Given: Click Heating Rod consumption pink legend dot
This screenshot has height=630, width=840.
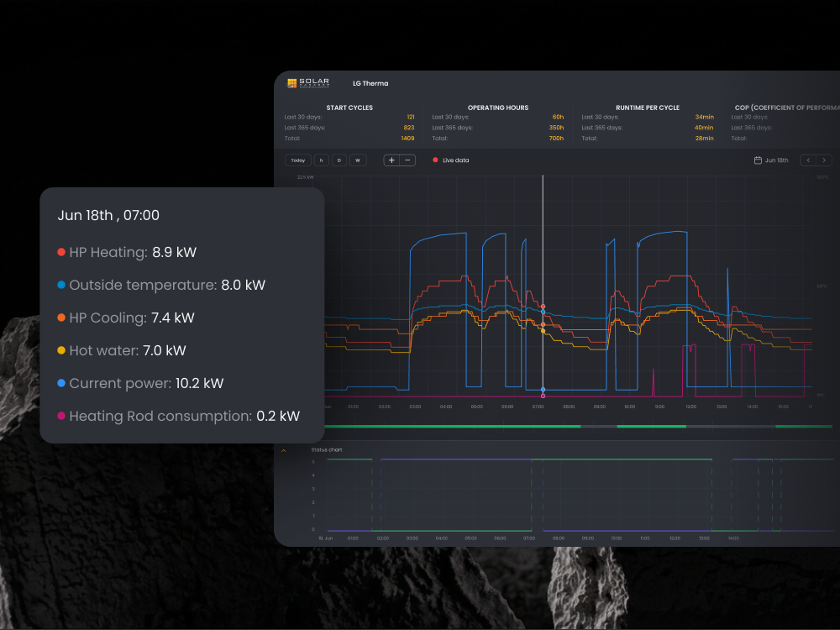Looking at the screenshot, I should tap(61, 416).
